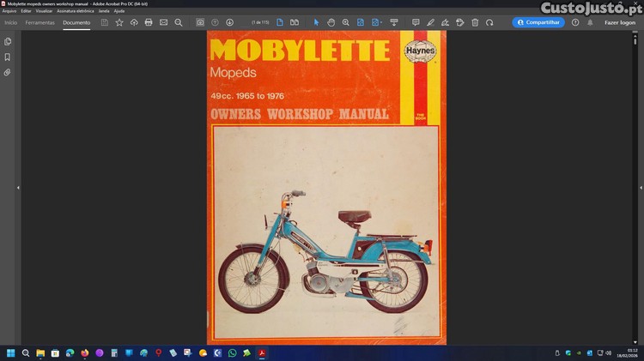
Task: Toggle the attachments paperclip panel
Action: pos(8,72)
